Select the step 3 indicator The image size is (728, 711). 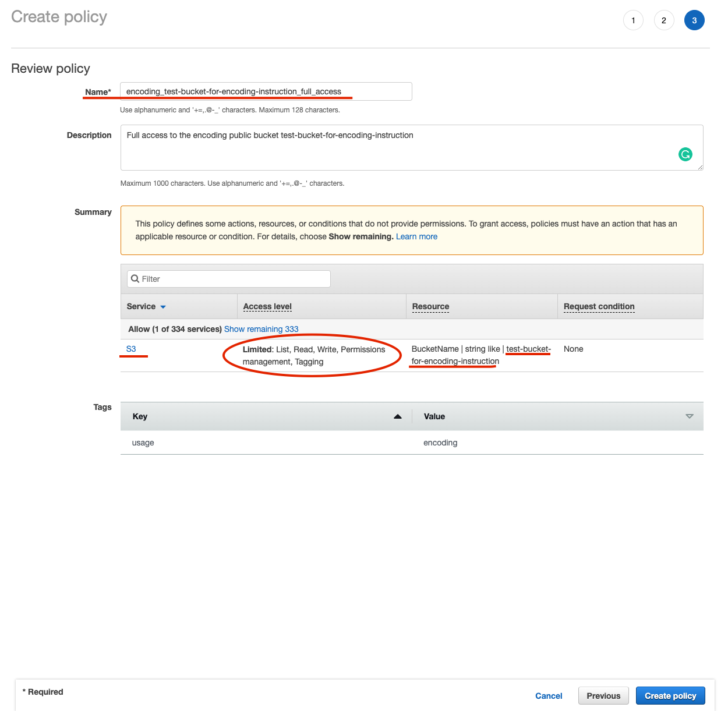[x=694, y=20]
